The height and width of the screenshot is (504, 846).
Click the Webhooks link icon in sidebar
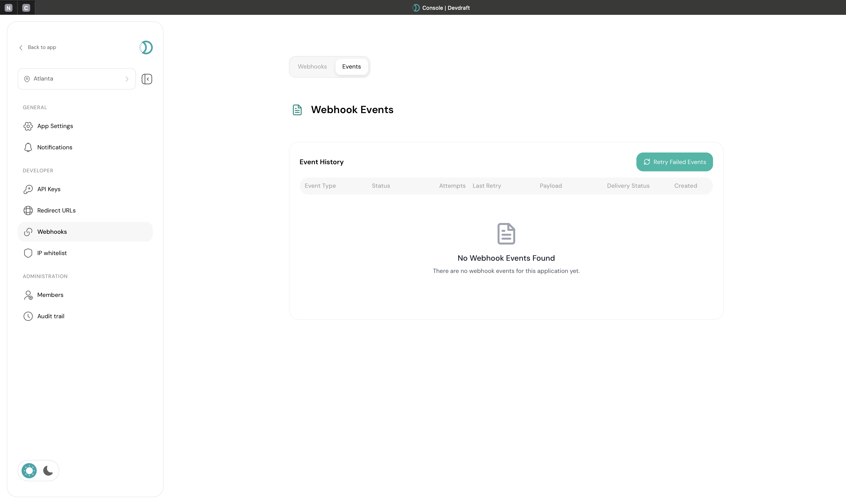(x=28, y=232)
